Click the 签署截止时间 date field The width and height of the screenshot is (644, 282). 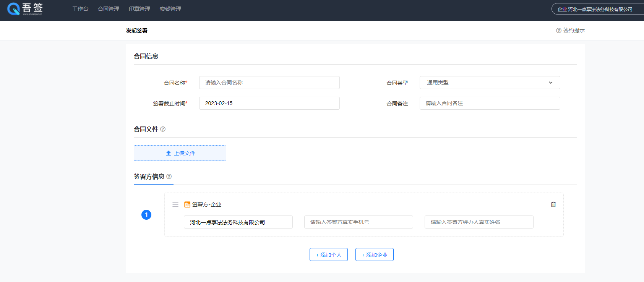click(269, 103)
